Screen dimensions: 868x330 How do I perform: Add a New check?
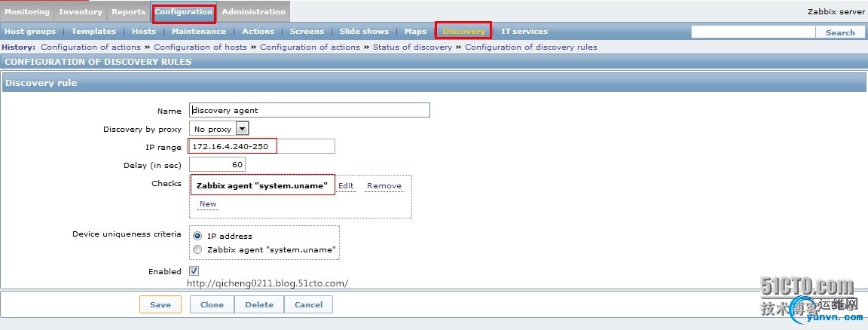(208, 203)
